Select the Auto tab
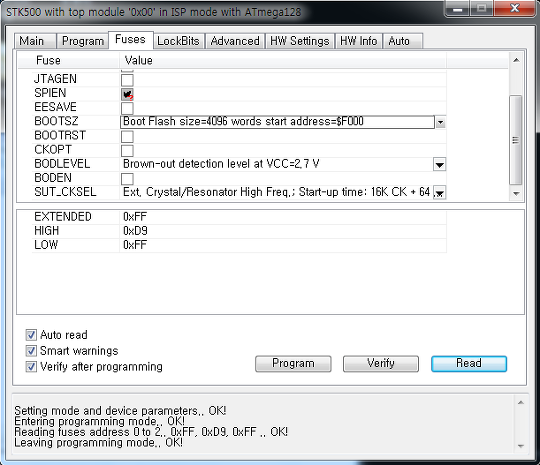 pyautogui.click(x=403, y=41)
